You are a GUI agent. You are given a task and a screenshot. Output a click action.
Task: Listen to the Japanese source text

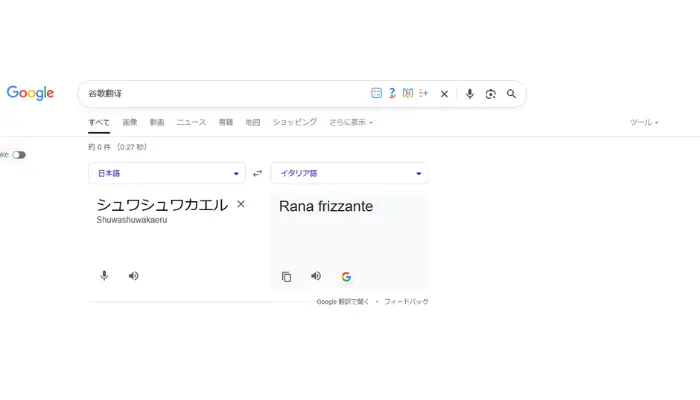tap(133, 276)
